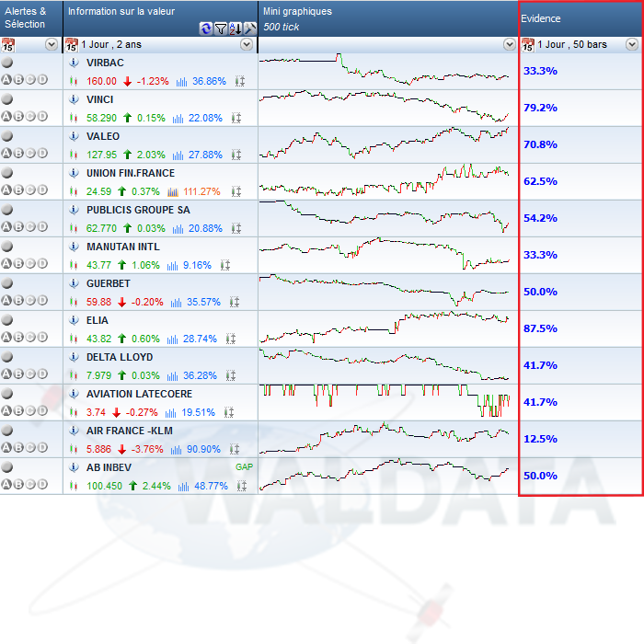Open the VALEO stock name

tap(103, 136)
